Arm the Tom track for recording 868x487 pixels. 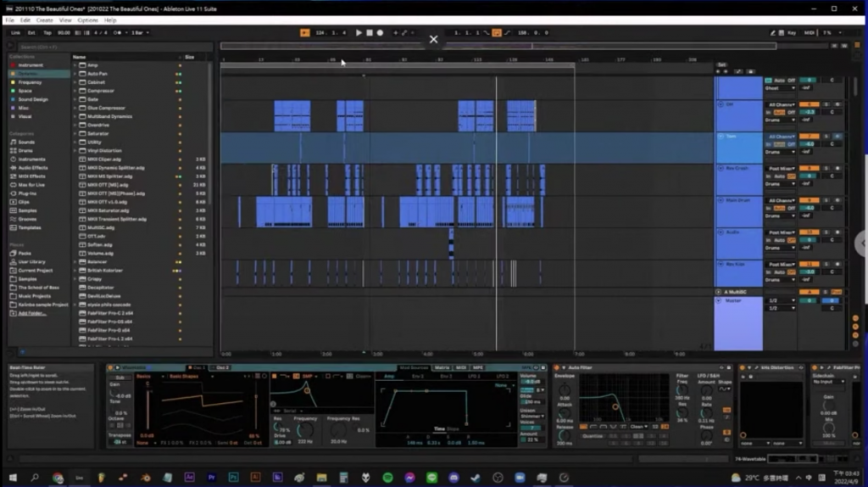(837, 137)
